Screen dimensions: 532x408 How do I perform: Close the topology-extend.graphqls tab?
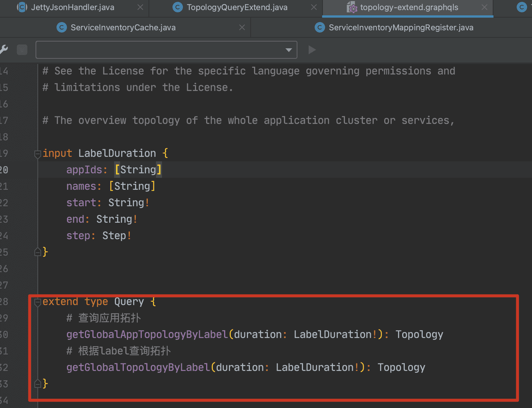coord(484,7)
